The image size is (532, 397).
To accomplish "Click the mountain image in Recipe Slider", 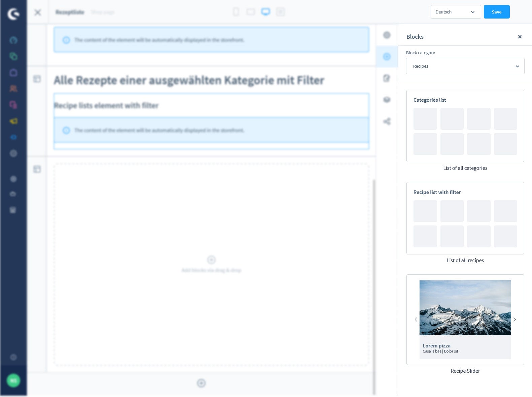I will pyautogui.click(x=465, y=308).
